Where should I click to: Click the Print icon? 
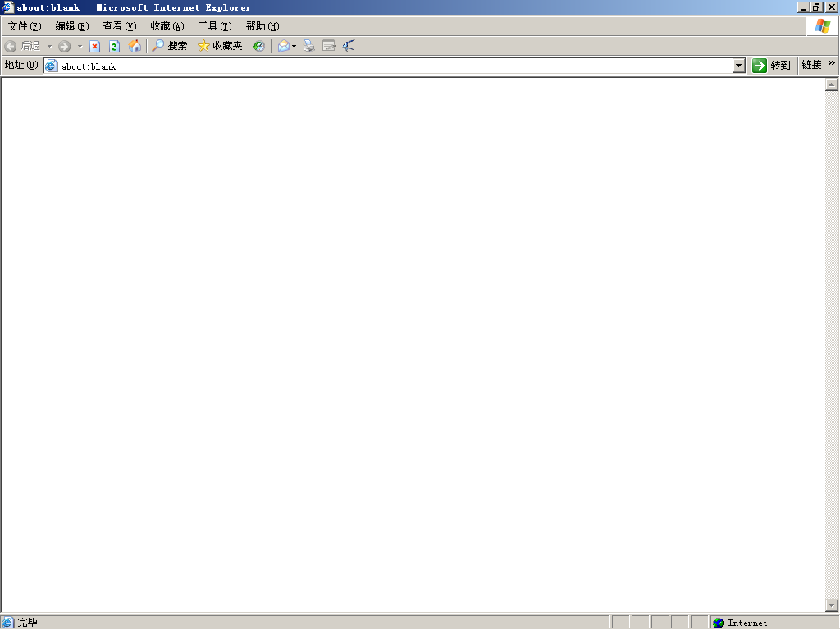pyautogui.click(x=308, y=46)
